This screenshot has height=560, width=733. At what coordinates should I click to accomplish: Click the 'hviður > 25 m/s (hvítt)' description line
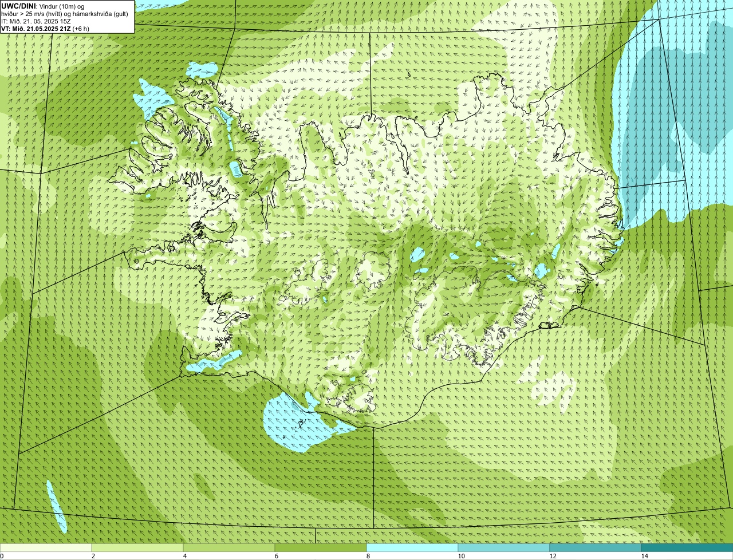(65, 13)
